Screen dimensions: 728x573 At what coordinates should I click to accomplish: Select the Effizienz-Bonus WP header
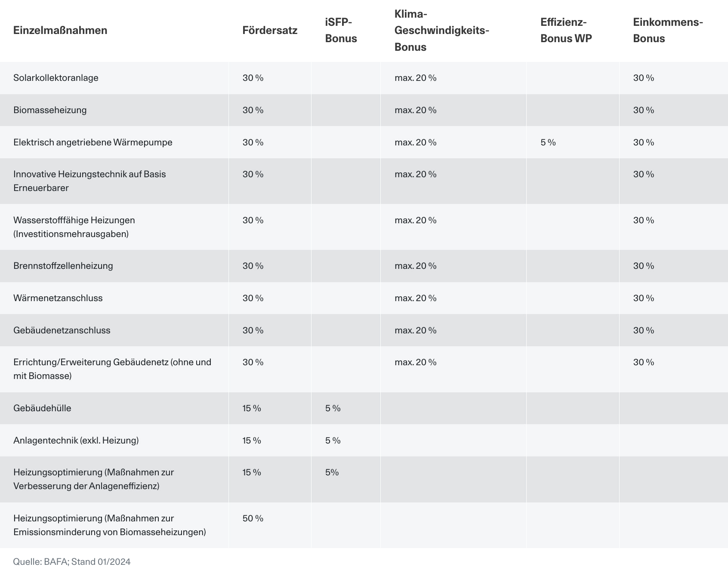tap(566, 30)
